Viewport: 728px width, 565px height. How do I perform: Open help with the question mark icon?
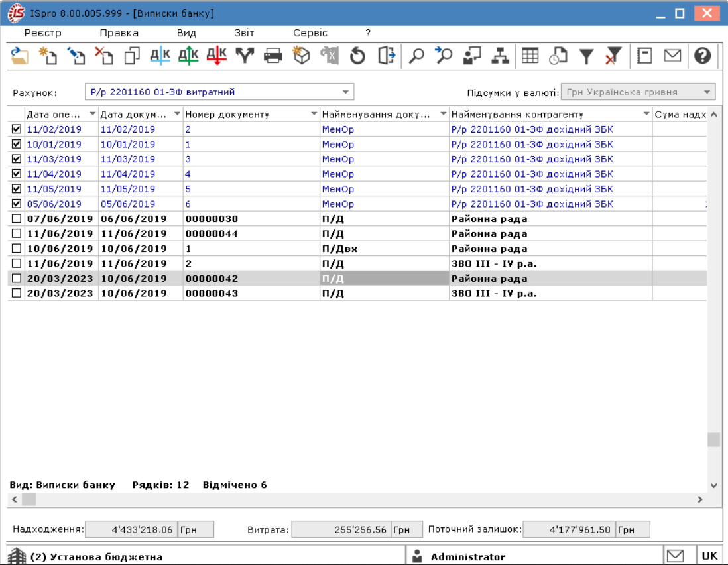tap(702, 56)
